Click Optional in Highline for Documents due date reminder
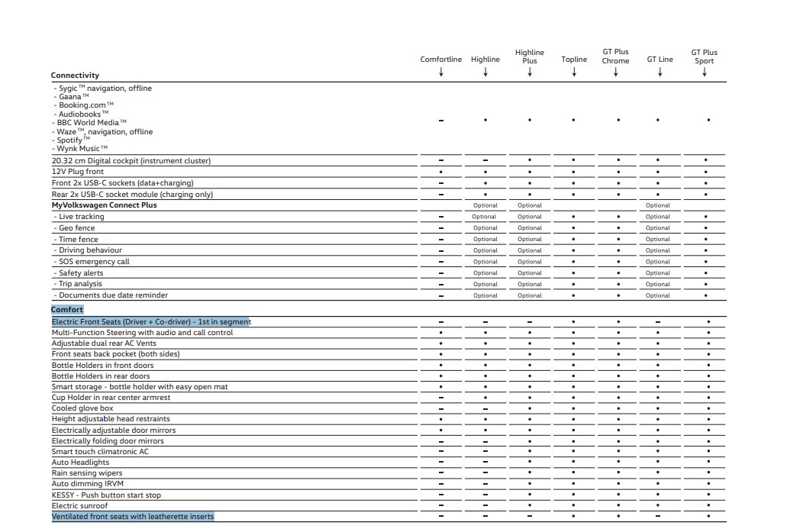This screenshot has height=532, width=787. point(485,295)
